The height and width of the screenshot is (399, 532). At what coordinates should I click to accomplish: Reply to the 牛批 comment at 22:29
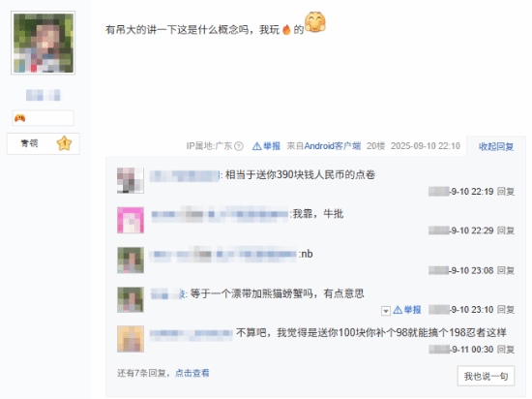[x=506, y=230]
